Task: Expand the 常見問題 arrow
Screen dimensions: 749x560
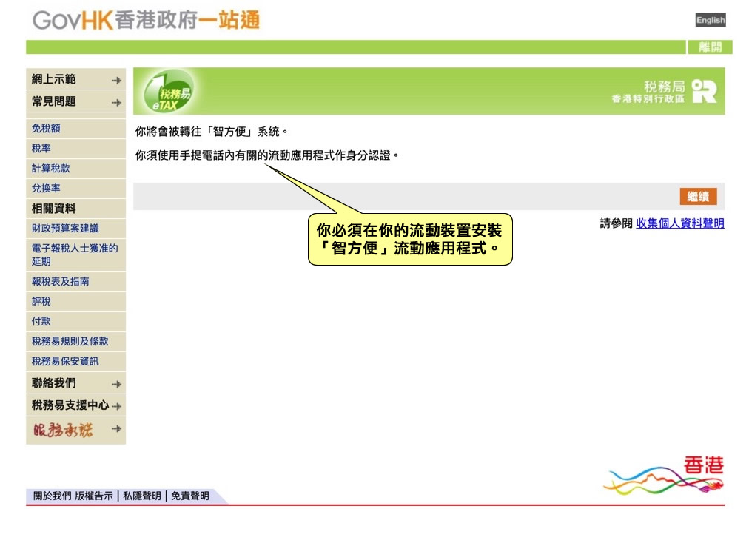Action: [116, 102]
